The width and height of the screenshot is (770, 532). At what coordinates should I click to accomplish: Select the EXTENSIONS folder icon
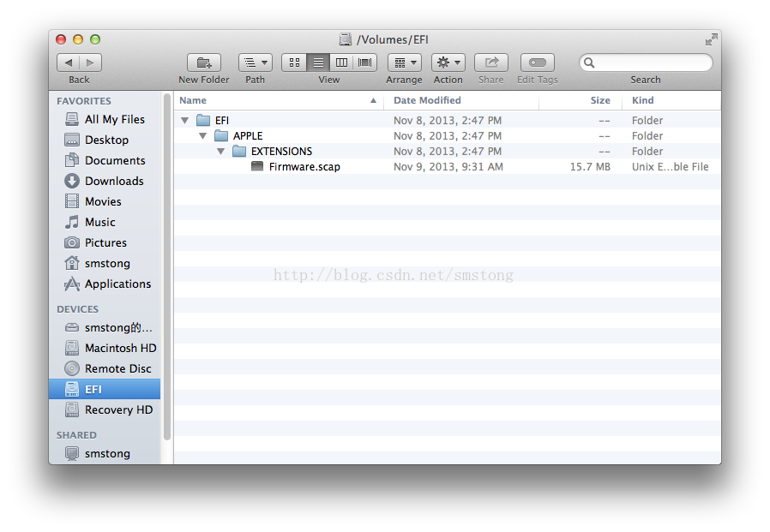tap(239, 151)
